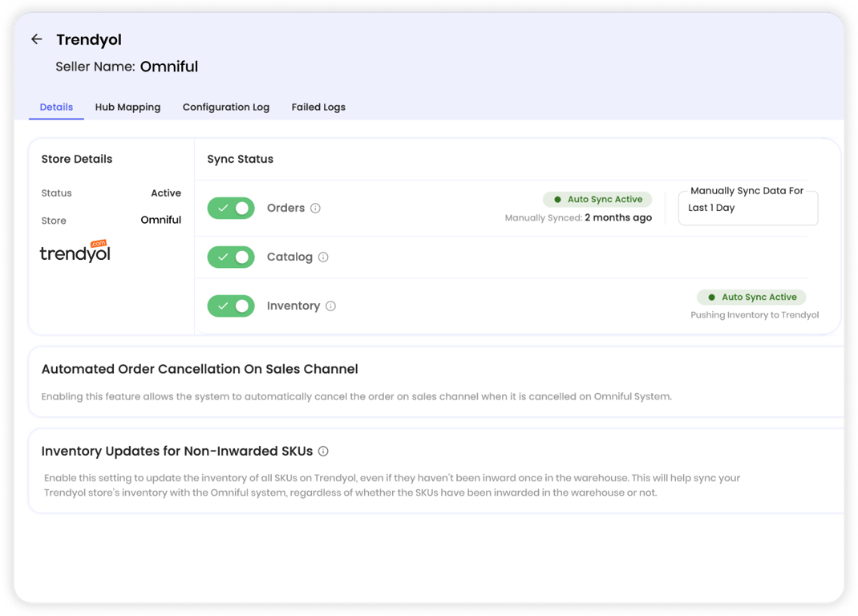
Task: Click the Orders Auto Sync Active badge
Action: tap(597, 199)
